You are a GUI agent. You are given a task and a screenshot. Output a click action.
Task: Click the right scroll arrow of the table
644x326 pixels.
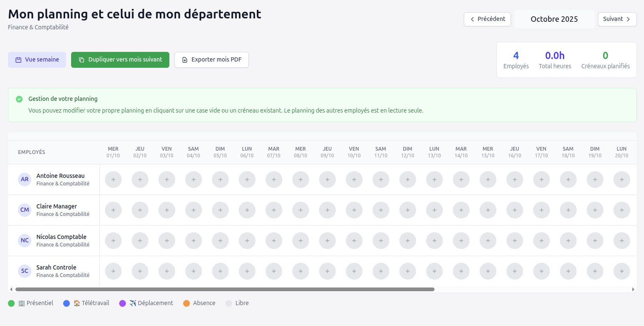pyautogui.click(x=633, y=289)
